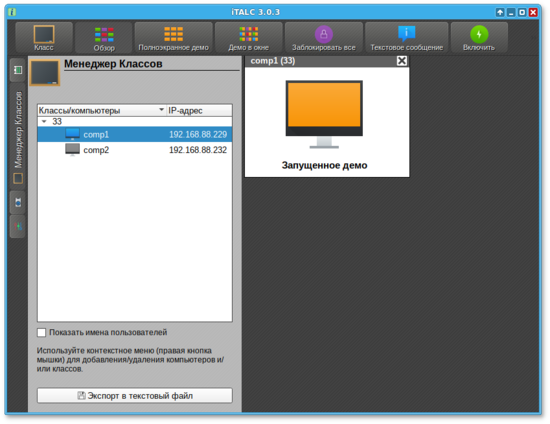Click the IP-адрес column header

[199, 110]
